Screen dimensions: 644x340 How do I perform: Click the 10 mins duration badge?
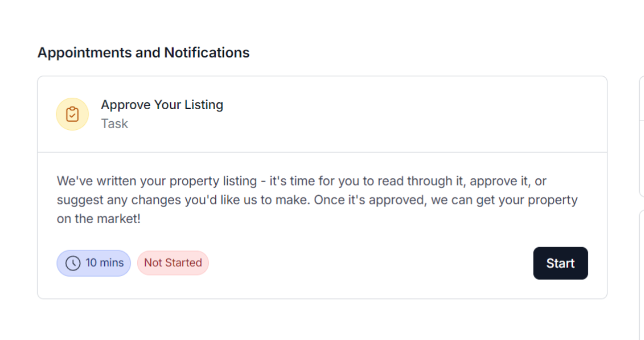pos(93,263)
